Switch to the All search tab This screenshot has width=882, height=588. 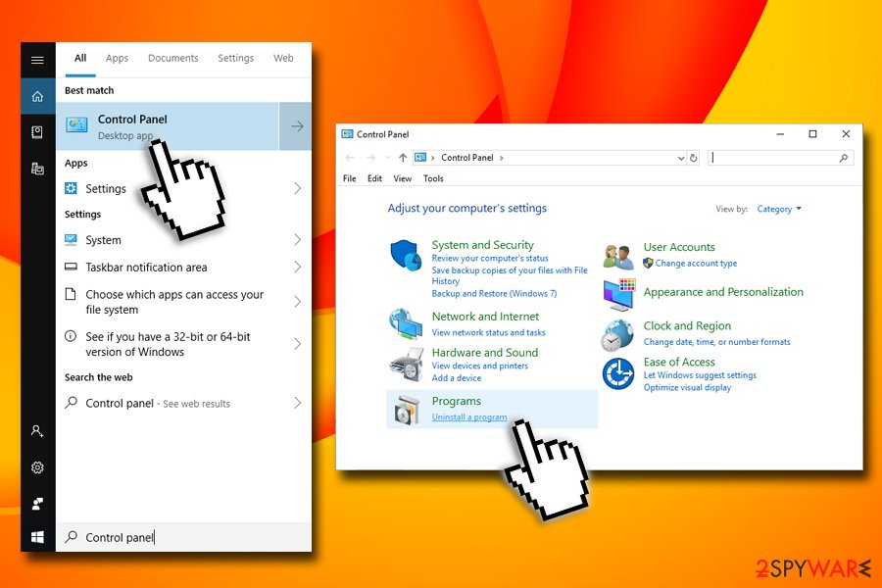click(x=80, y=58)
